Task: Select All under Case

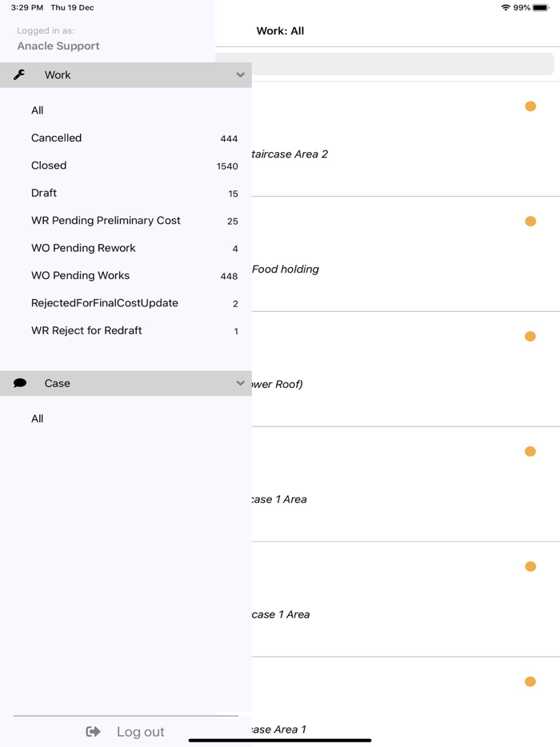Action: [x=38, y=418]
